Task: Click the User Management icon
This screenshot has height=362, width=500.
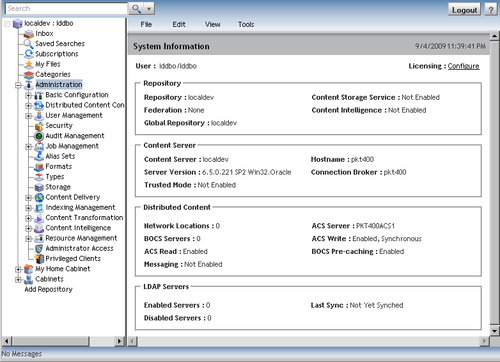Action: pos(39,116)
